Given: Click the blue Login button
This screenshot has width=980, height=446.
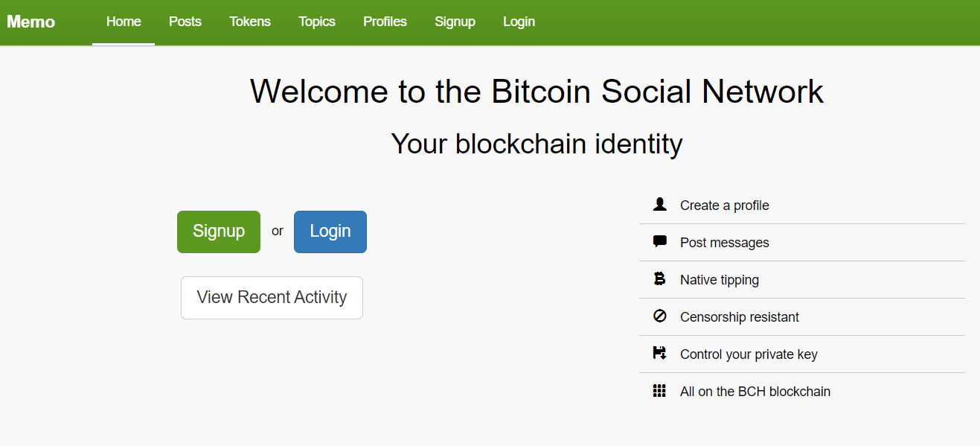Looking at the screenshot, I should click(330, 232).
